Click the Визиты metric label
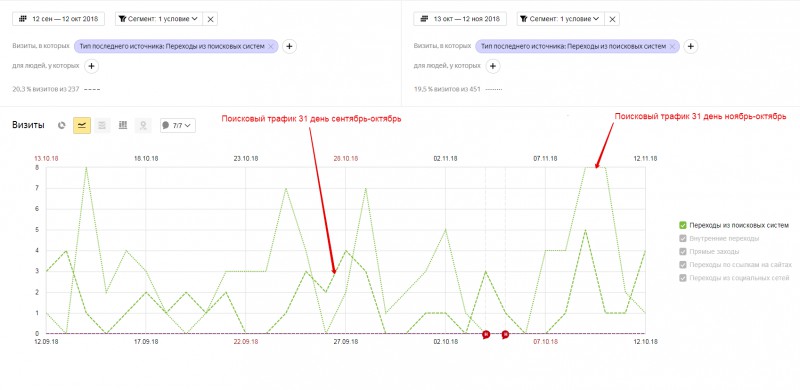The width and height of the screenshot is (800, 390). click(29, 125)
